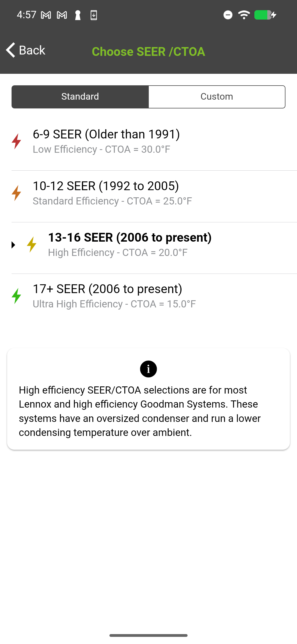Viewport: 297px width, 644px height.
Task: Switch to the Standard tab
Action: (x=80, y=97)
